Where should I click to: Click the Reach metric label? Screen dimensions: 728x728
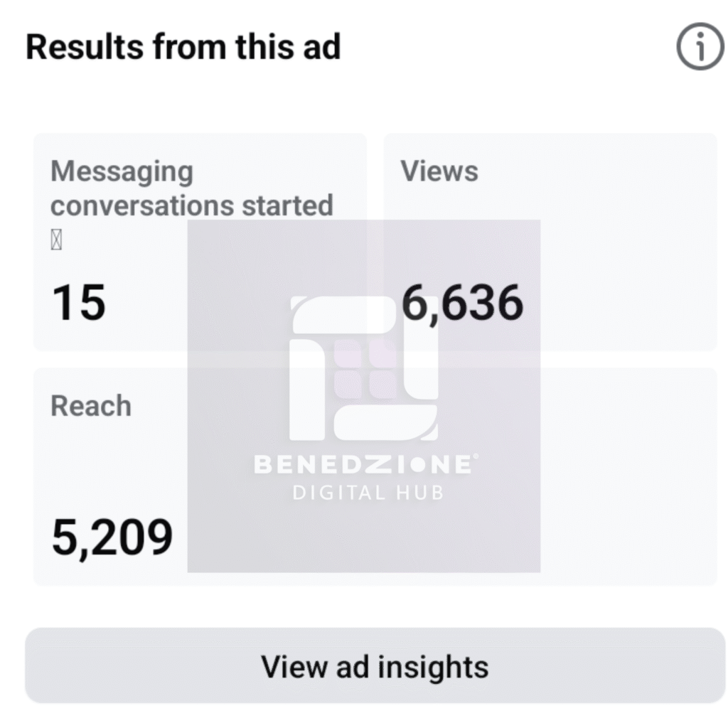[91, 406]
